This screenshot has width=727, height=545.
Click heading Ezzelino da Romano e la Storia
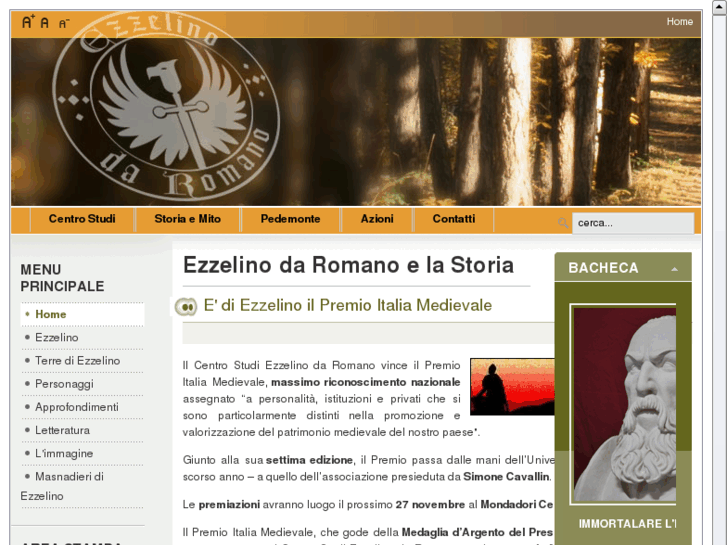(x=348, y=265)
